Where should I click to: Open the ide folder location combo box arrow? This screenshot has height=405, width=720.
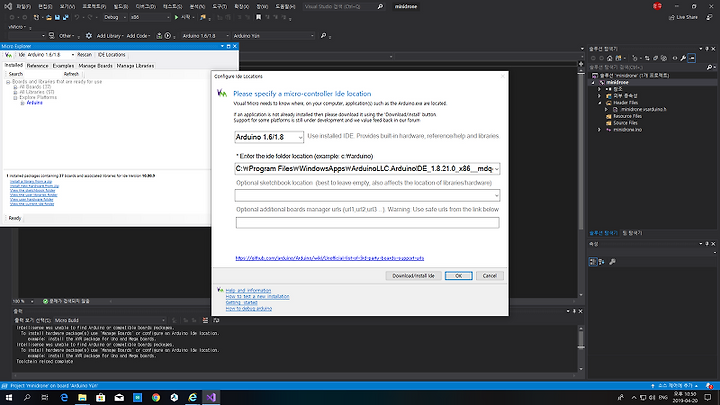pos(496,169)
